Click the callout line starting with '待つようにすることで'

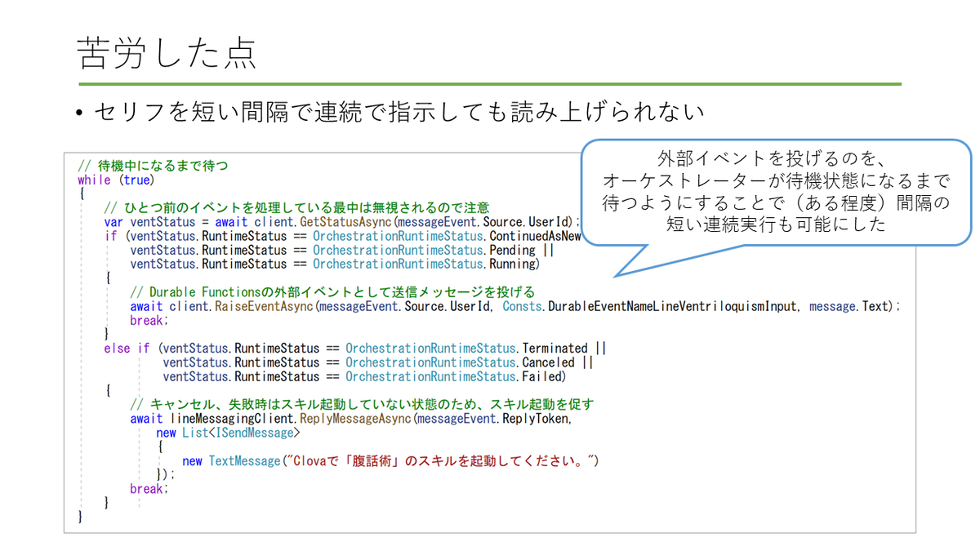(776, 202)
